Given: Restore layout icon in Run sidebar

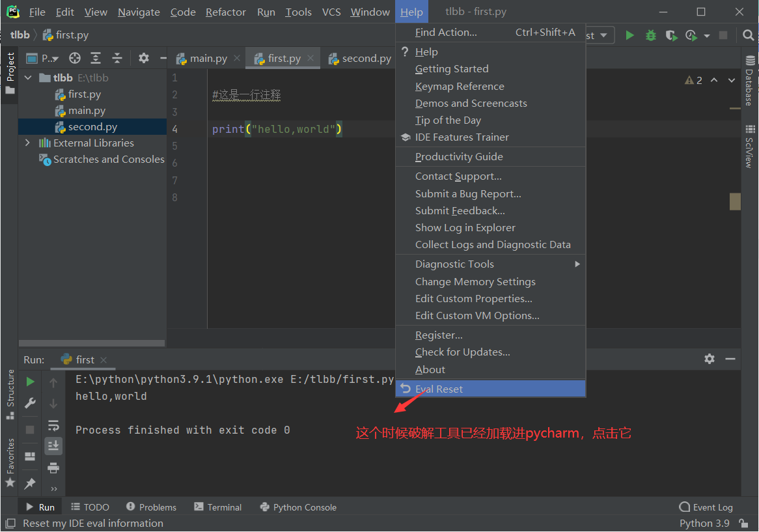Looking at the screenshot, I should coord(30,456).
